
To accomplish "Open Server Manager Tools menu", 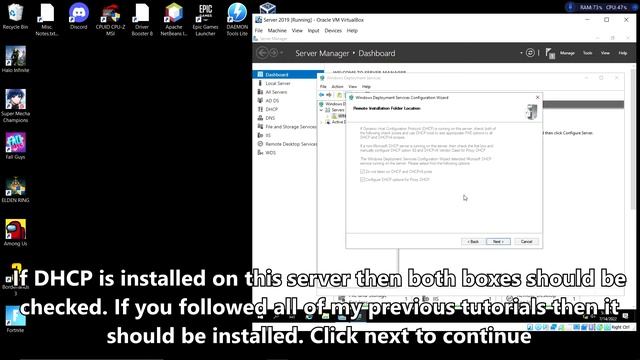I will 587,53.
